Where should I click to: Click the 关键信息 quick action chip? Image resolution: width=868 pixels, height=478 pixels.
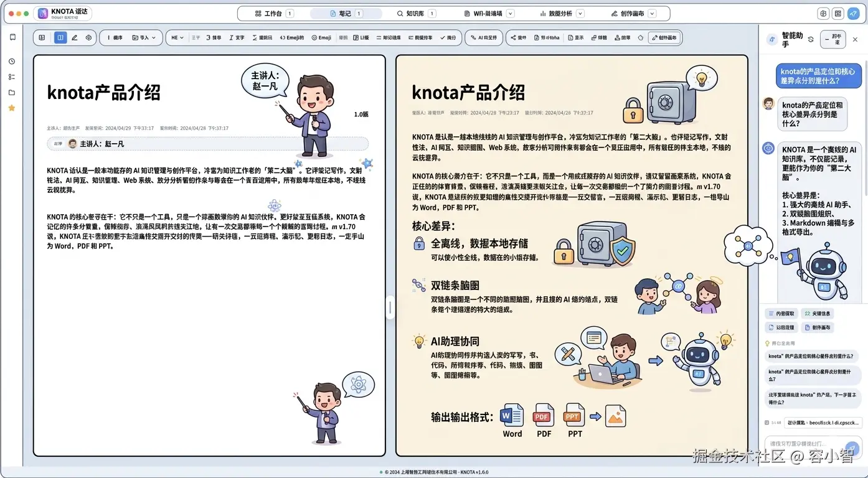pos(817,314)
